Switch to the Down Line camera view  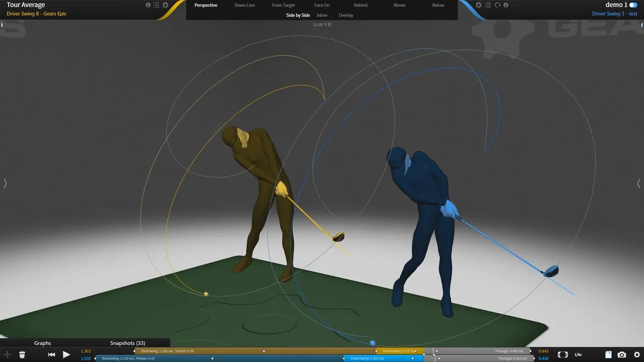(x=245, y=5)
